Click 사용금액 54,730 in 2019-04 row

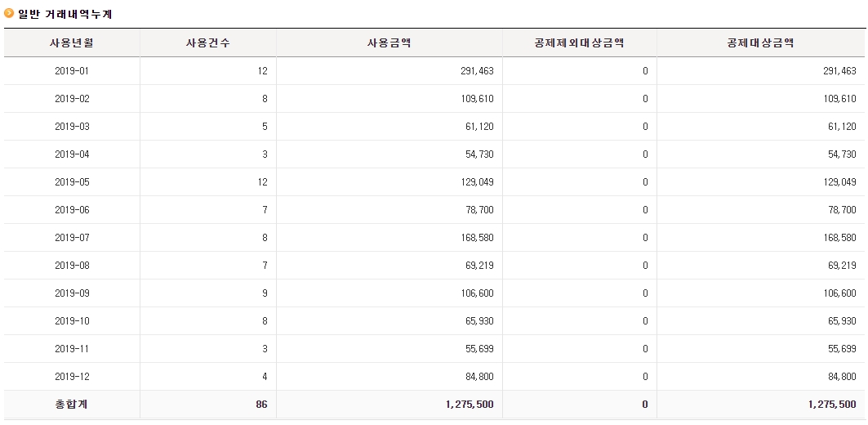[479, 154]
